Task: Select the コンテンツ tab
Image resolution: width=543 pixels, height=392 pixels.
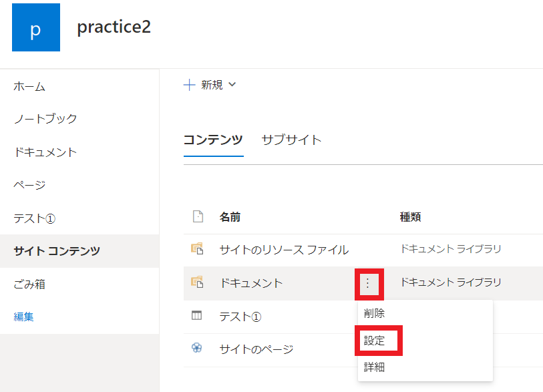Action: pos(213,140)
